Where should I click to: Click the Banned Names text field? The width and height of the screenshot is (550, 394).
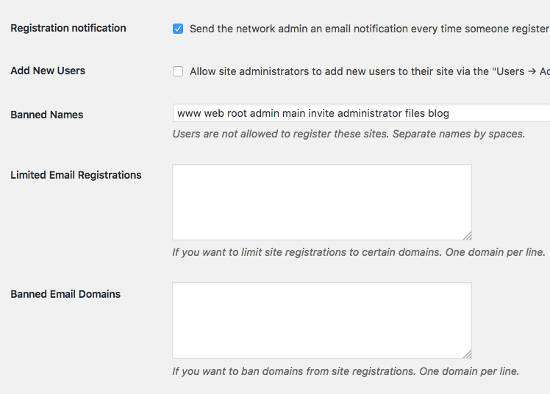[361, 113]
